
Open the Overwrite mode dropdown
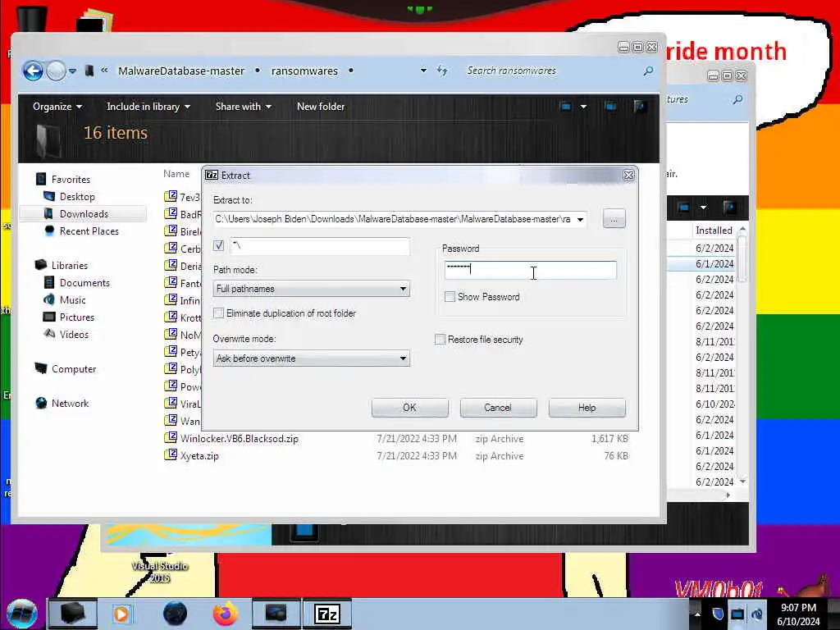coord(311,358)
